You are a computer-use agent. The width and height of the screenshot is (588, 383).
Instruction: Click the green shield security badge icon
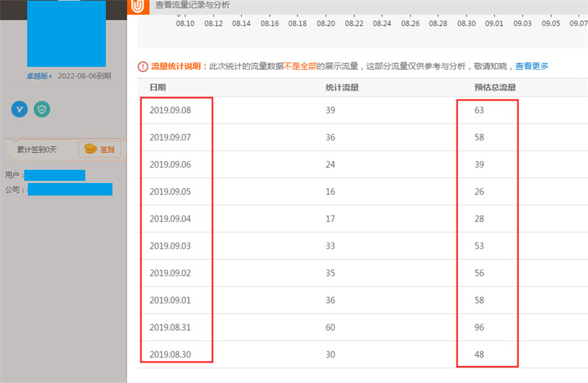click(x=42, y=109)
